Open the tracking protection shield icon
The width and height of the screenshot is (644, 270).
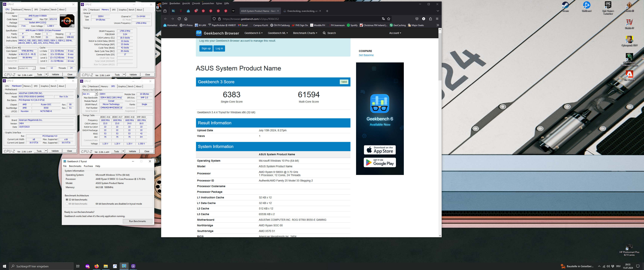point(214,19)
